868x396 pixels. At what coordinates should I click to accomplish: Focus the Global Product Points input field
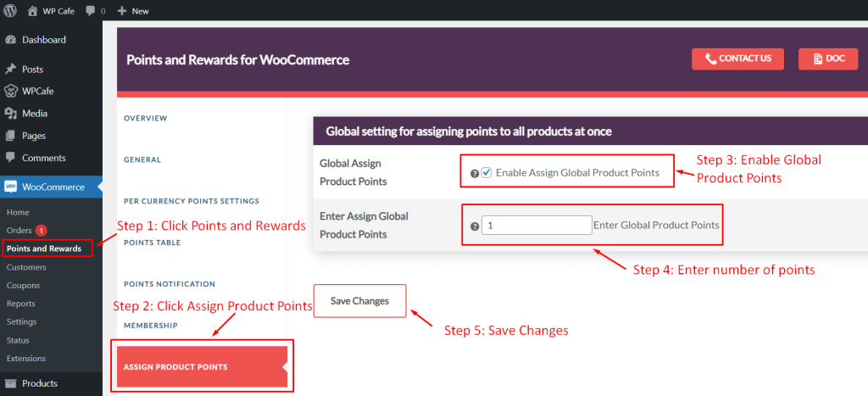[536, 226]
